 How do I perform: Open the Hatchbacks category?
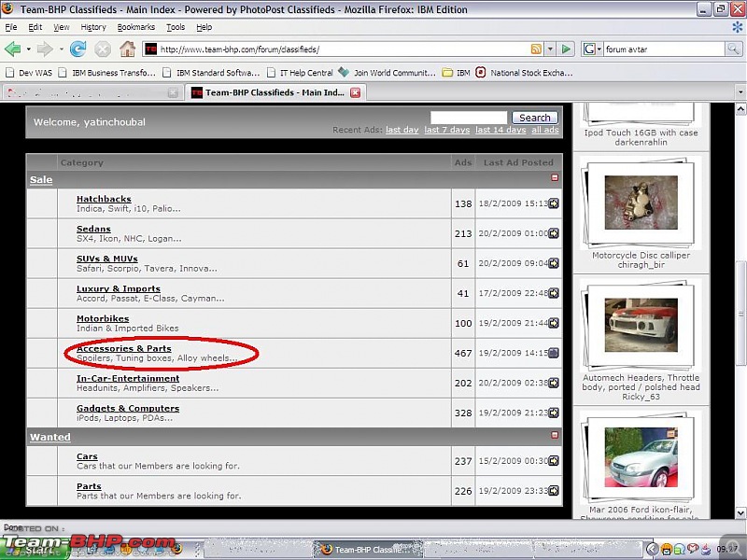point(104,199)
